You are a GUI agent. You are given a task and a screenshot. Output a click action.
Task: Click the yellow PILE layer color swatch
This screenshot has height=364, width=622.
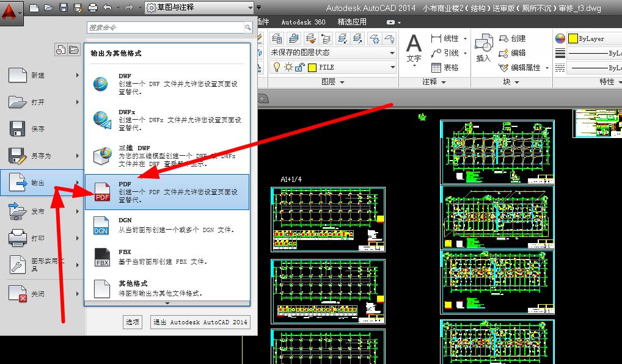coord(312,67)
